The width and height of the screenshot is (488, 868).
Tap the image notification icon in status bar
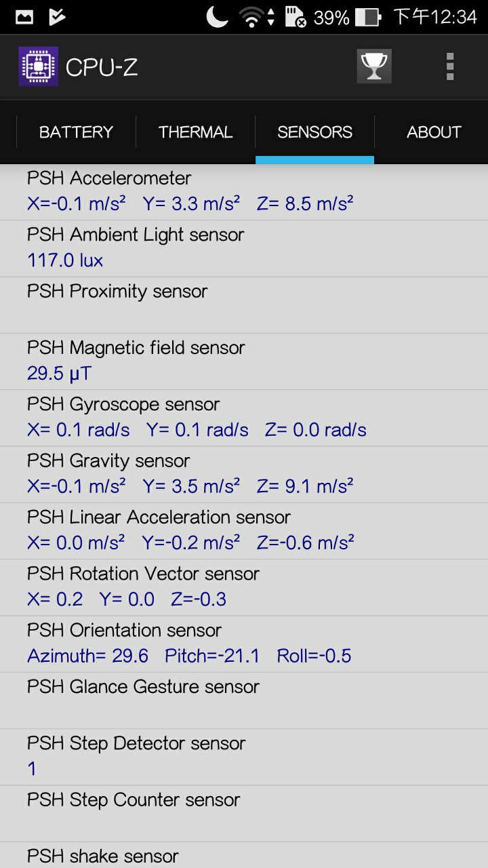[x=24, y=17]
